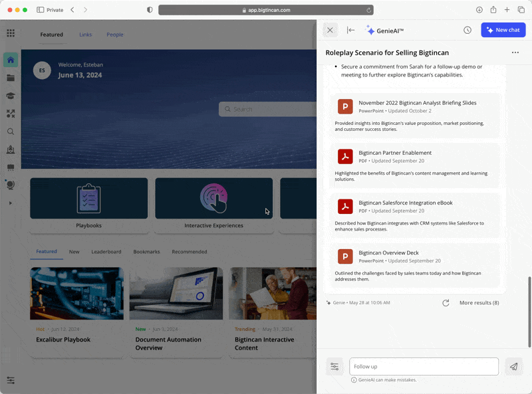
Task: Open the Interactive Experiences tile
Action: (x=213, y=205)
